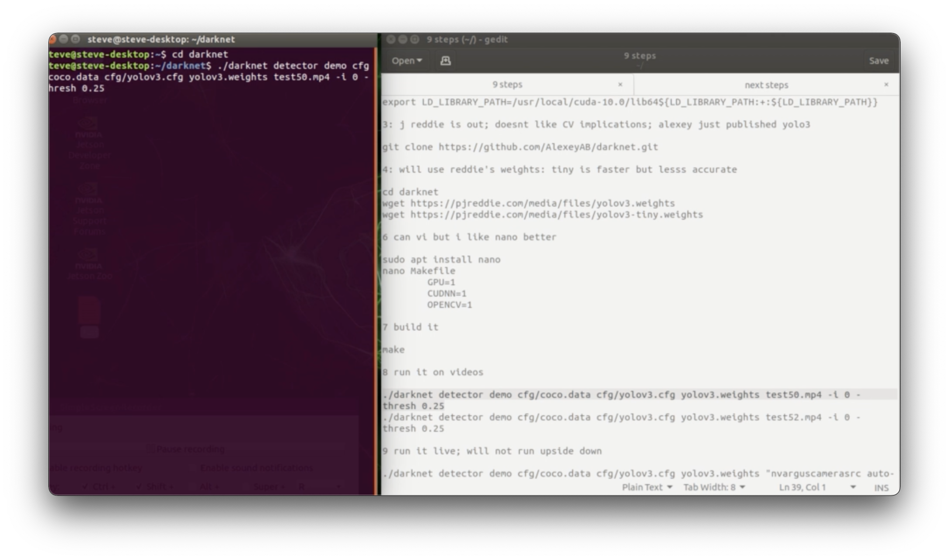Switch to the next steps tab
The image size is (949, 560).
click(766, 85)
